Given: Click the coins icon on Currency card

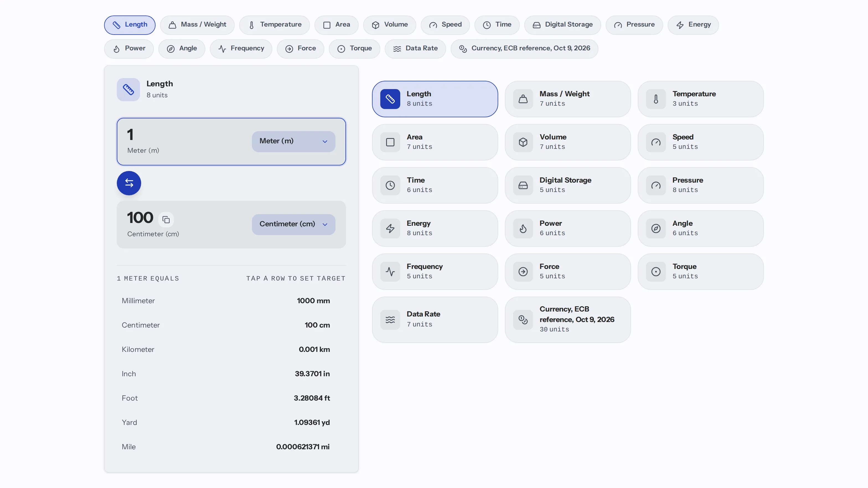Looking at the screenshot, I should [x=523, y=320].
